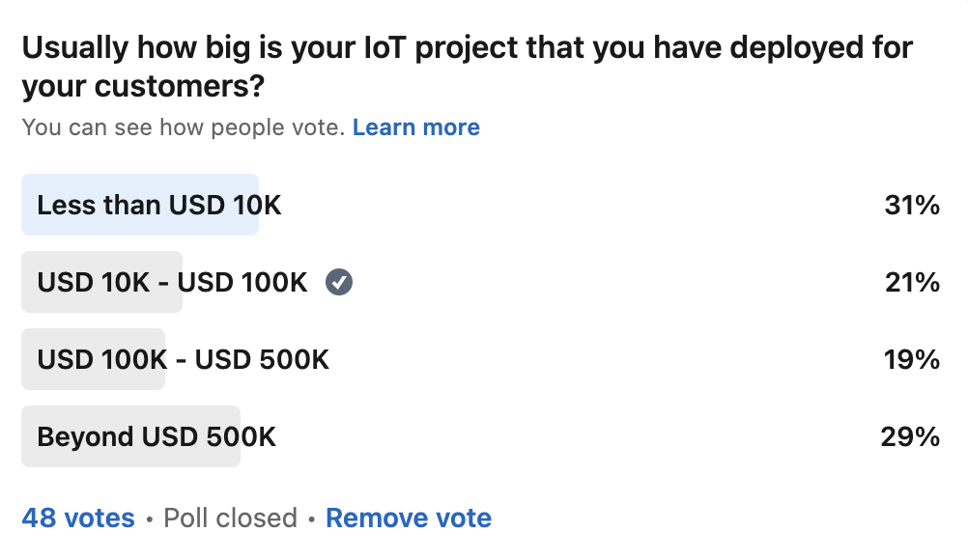
Task: Open the Learn more link
Action: pyautogui.click(x=415, y=127)
